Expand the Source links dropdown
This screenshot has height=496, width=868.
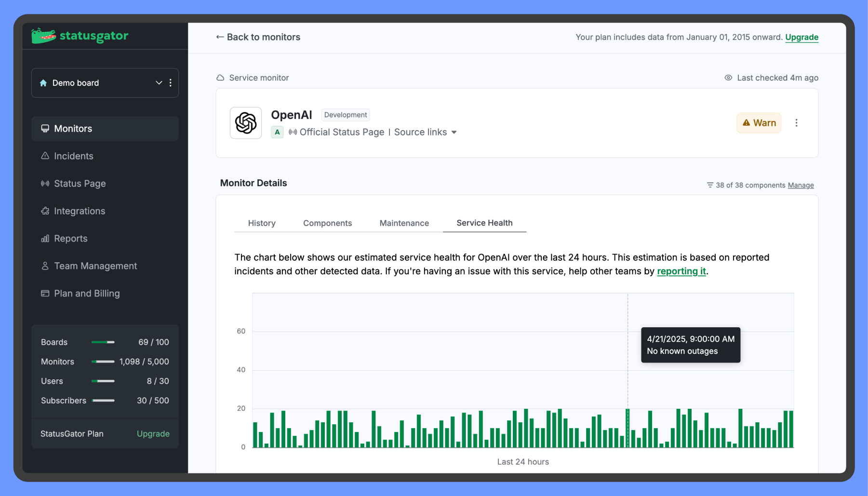pyautogui.click(x=426, y=132)
